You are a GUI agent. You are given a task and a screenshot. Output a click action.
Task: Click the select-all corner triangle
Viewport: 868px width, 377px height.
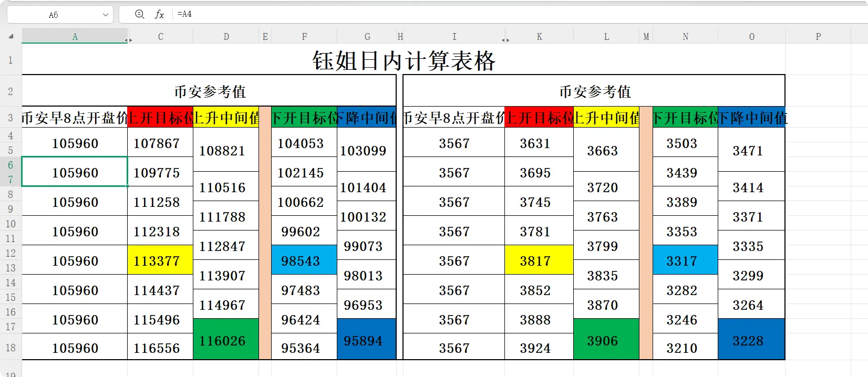tap(11, 36)
